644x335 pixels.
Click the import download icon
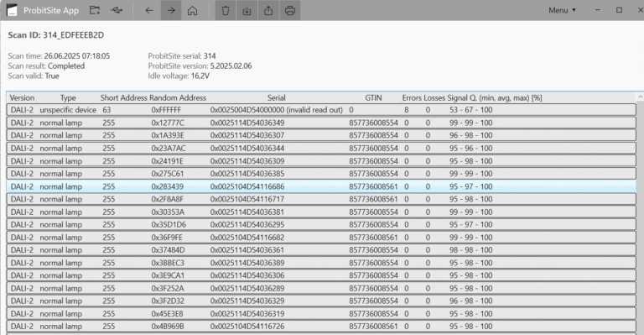[247, 10]
